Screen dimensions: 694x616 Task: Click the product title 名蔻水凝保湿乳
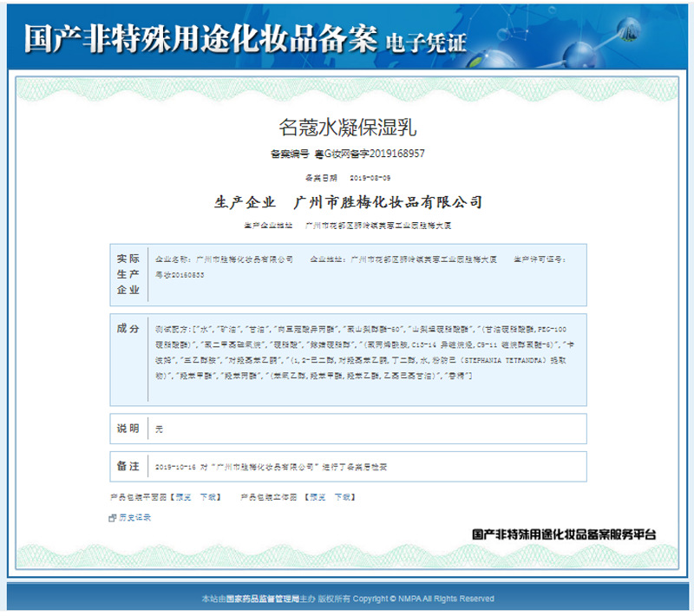point(348,128)
